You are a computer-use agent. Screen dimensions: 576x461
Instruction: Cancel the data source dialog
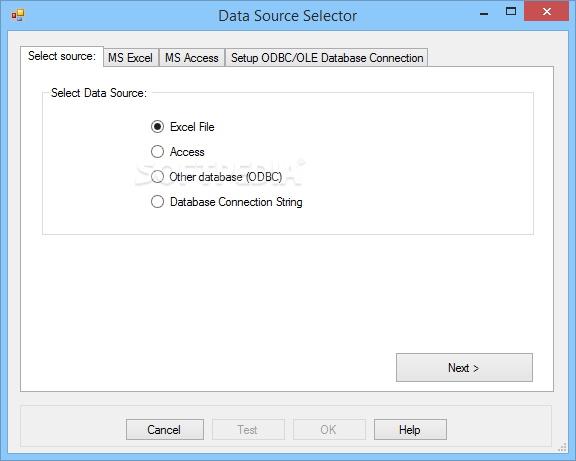tap(165, 429)
